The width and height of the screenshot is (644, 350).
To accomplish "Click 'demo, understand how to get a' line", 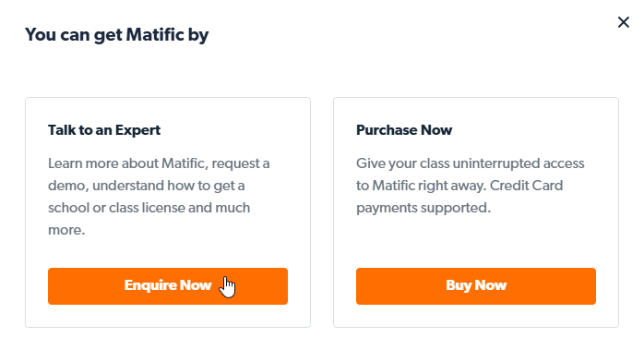I will click(x=146, y=186).
